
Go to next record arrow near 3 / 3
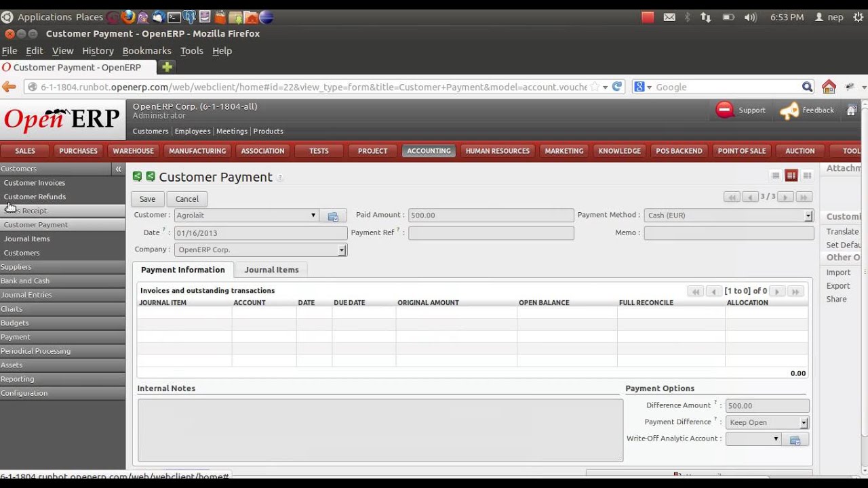785,197
